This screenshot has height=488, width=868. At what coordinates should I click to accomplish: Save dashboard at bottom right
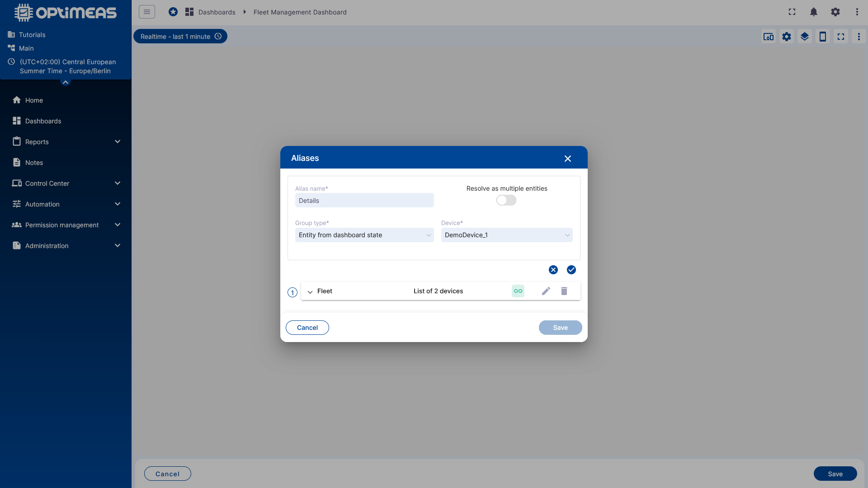[x=835, y=474]
